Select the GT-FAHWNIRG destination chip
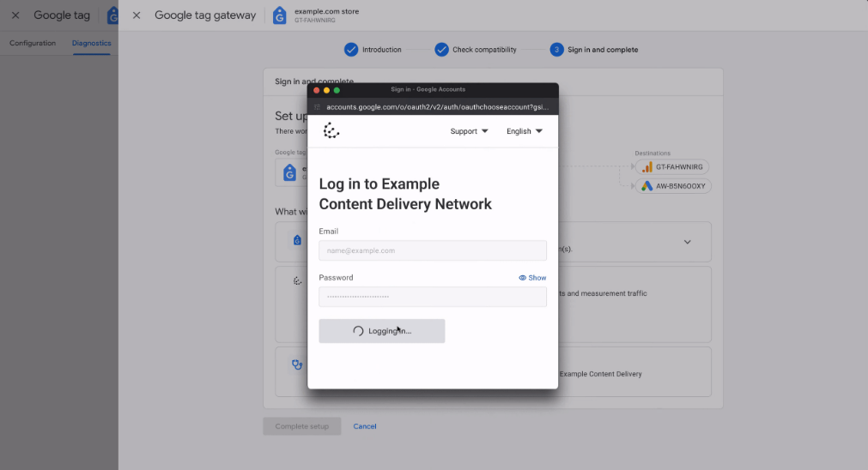The image size is (868, 470). point(672,167)
